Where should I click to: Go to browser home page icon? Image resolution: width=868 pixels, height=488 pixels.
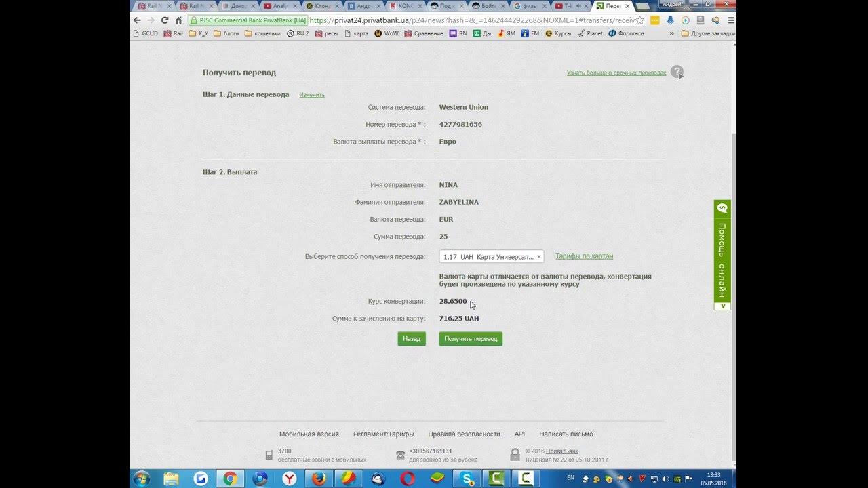[179, 20]
